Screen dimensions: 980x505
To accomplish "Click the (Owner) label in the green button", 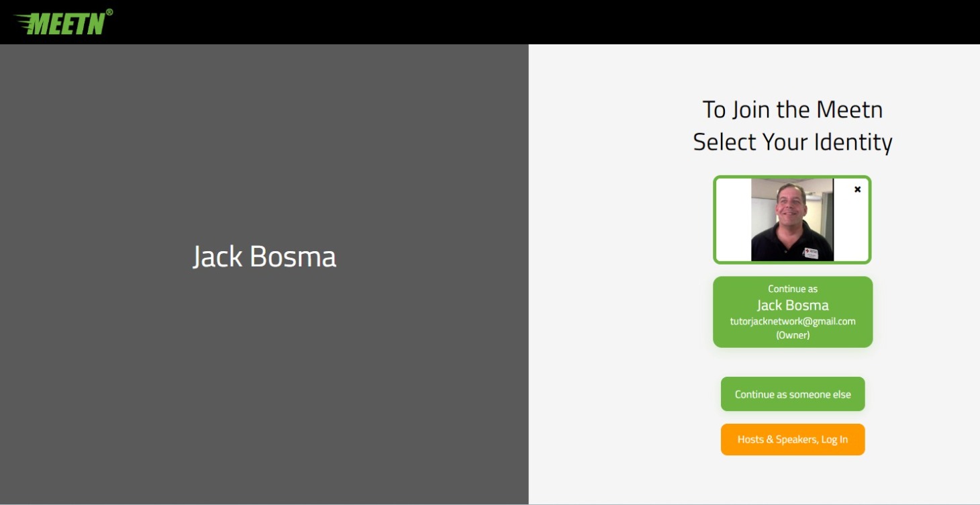I will tap(793, 335).
